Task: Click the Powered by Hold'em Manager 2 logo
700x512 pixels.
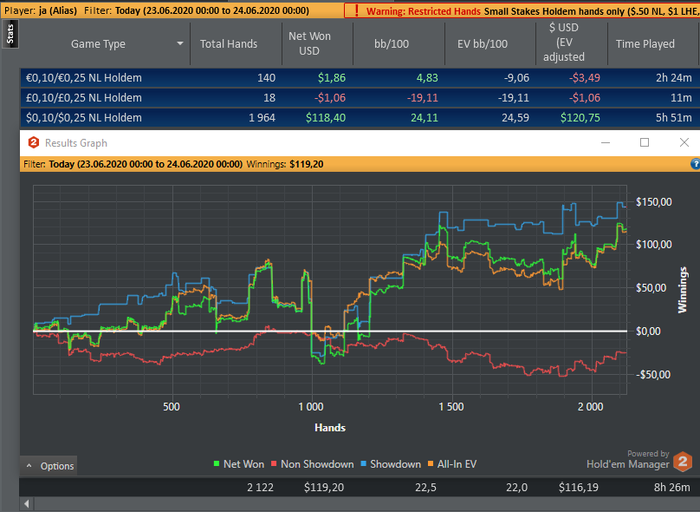Action: (639, 461)
